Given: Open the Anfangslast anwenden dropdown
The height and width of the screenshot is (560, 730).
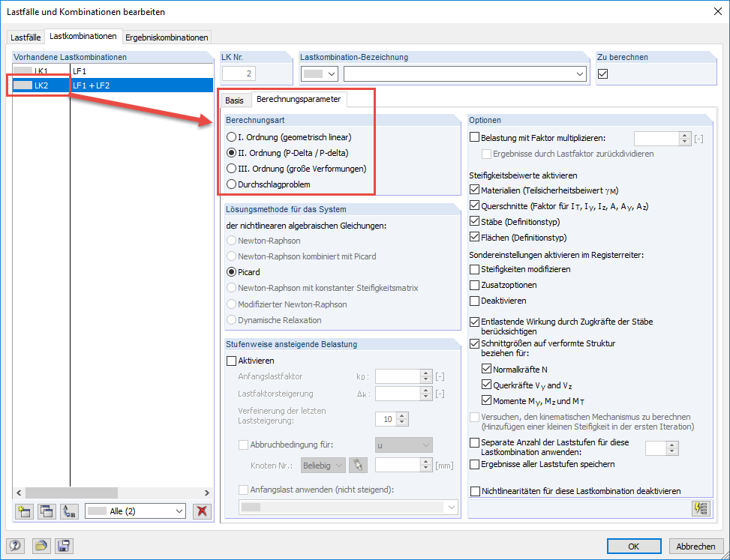Looking at the screenshot, I should pyautogui.click(x=348, y=507).
